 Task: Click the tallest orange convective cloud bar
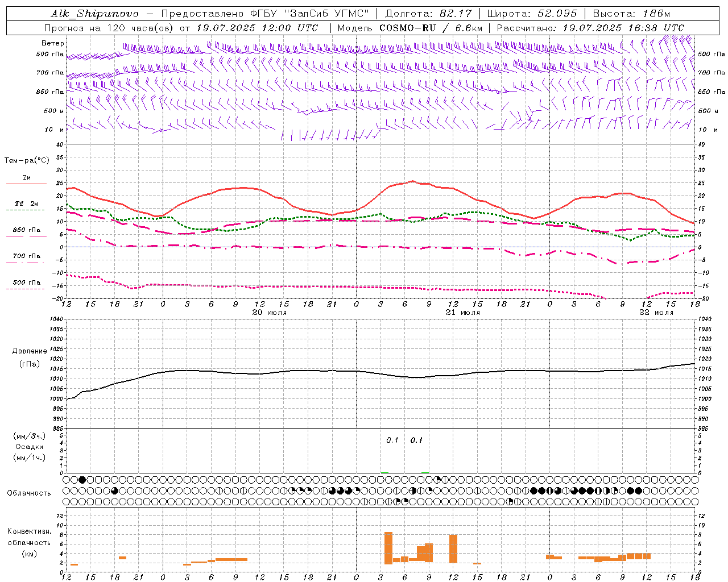(388, 548)
